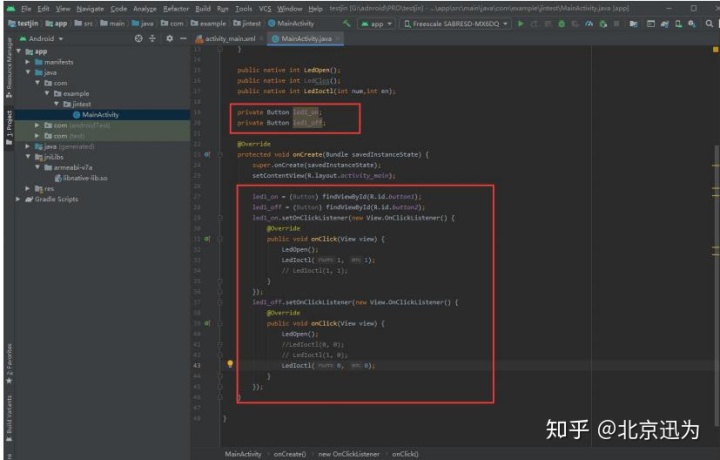Image resolution: width=720 pixels, height=460 pixels.
Task: Click example in the navigation bar
Action: click(208, 23)
